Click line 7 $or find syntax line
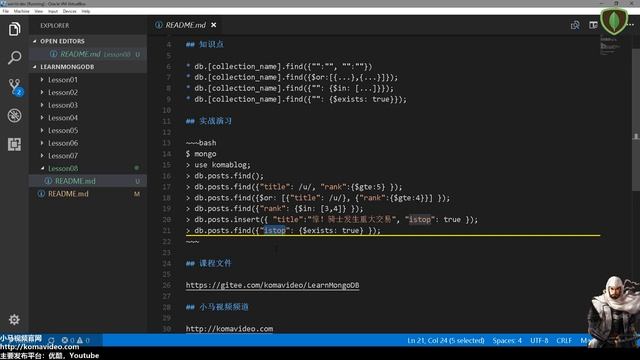 (x=292, y=77)
